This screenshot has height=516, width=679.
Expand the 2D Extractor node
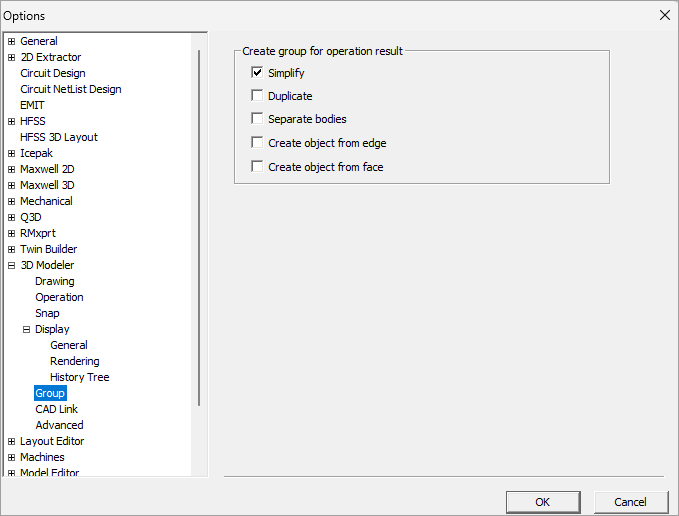pyautogui.click(x=11, y=57)
